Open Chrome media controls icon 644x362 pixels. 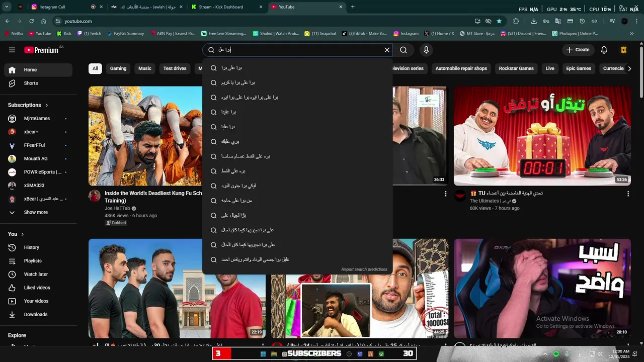pos(612,21)
